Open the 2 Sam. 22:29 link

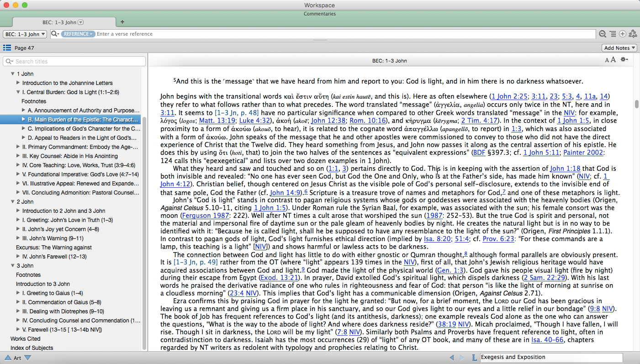point(544,277)
